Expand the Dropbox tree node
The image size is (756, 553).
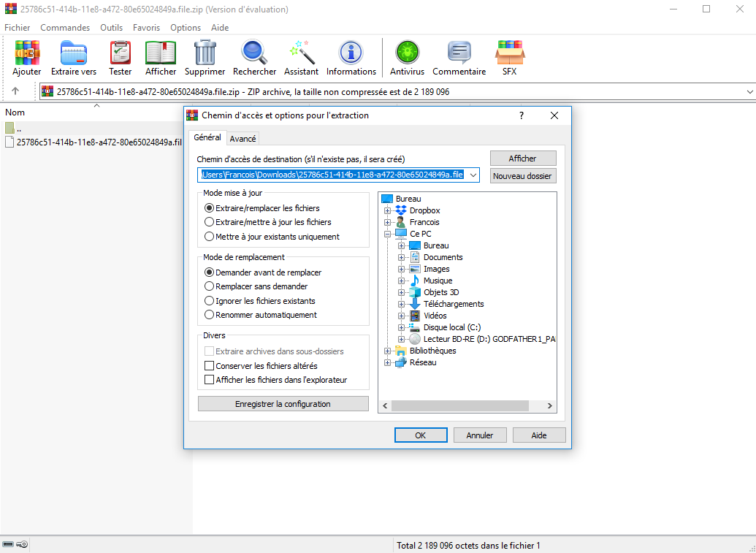pos(388,210)
